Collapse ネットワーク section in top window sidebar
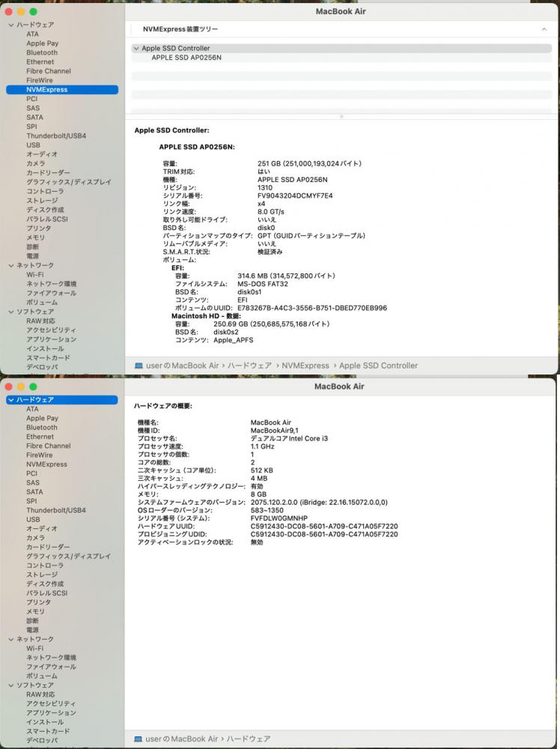Image resolution: width=560 pixels, height=749 pixels. pos(11,266)
